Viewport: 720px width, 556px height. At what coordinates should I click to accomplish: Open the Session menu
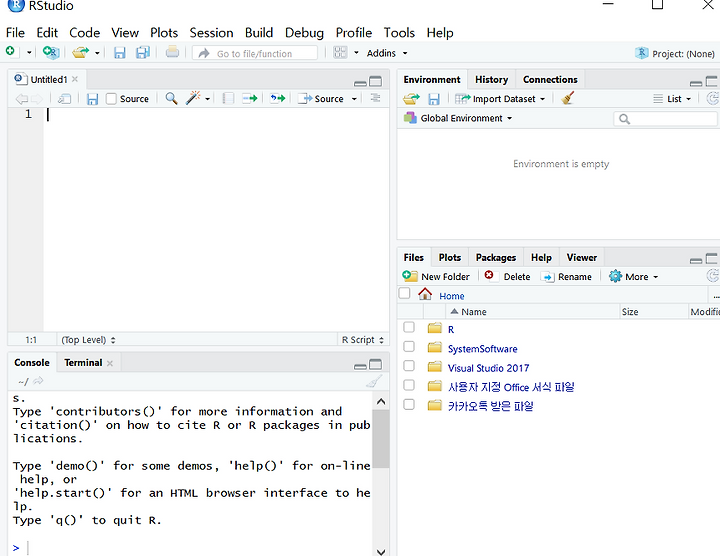coord(211,33)
